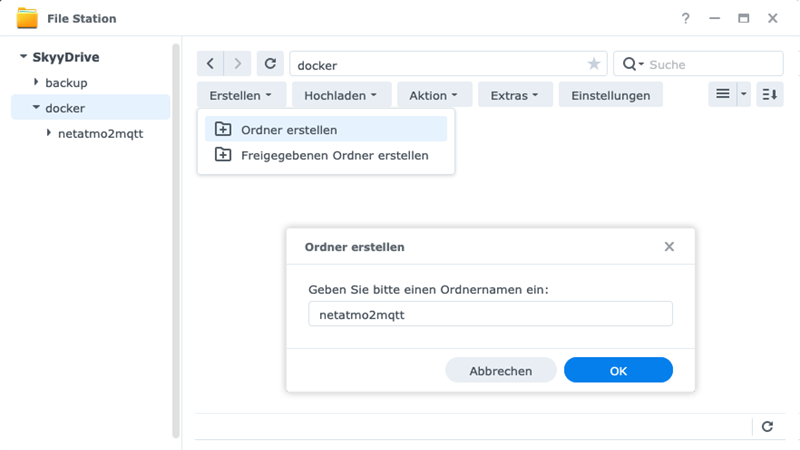Screen dimensions: 800x450
Task: Open the File Station help question mark
Action: pyautogui.click(x=686, y=18)
